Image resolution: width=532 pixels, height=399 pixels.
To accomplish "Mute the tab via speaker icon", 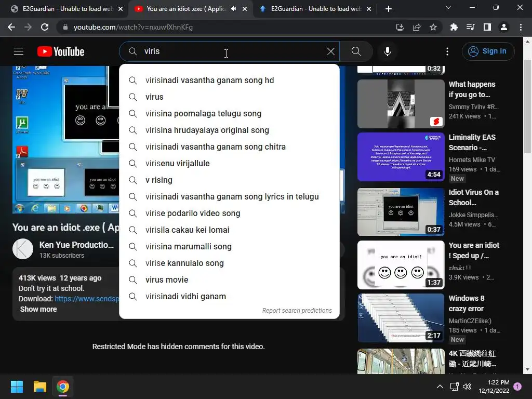I will pyautogui.click(x=233, y=9).
